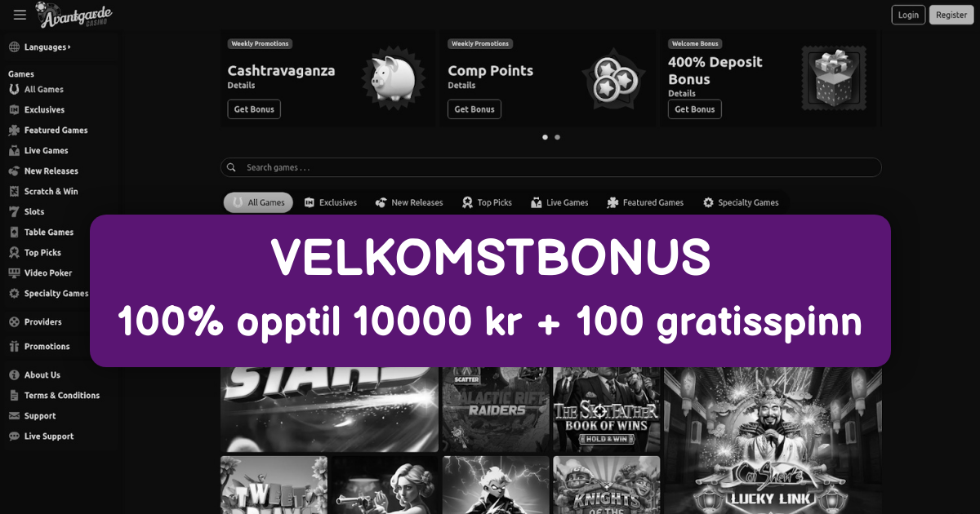
Task: Focus the Search games input field
Action: [551, 167]
